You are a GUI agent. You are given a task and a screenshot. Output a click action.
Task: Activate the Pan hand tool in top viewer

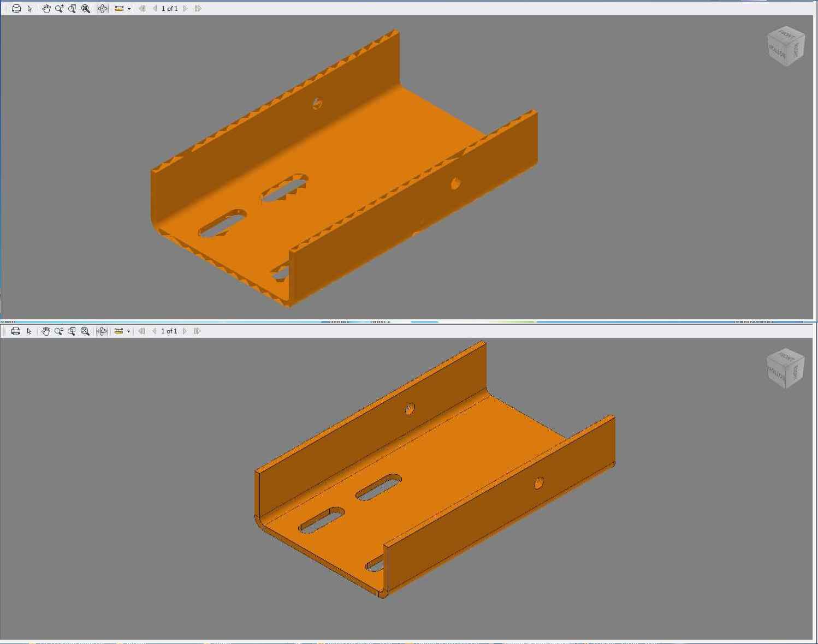[46, 9]
